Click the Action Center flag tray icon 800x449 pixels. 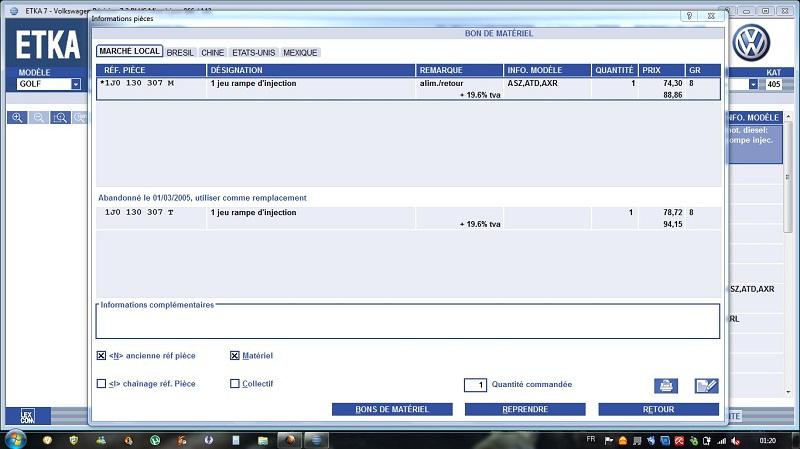(609, 441)
